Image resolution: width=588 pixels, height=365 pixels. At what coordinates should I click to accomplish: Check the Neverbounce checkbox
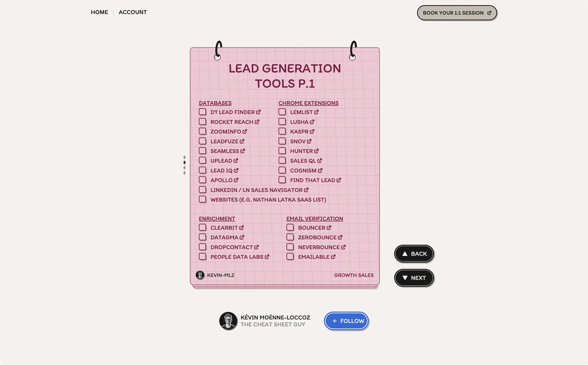click(290, 247)
